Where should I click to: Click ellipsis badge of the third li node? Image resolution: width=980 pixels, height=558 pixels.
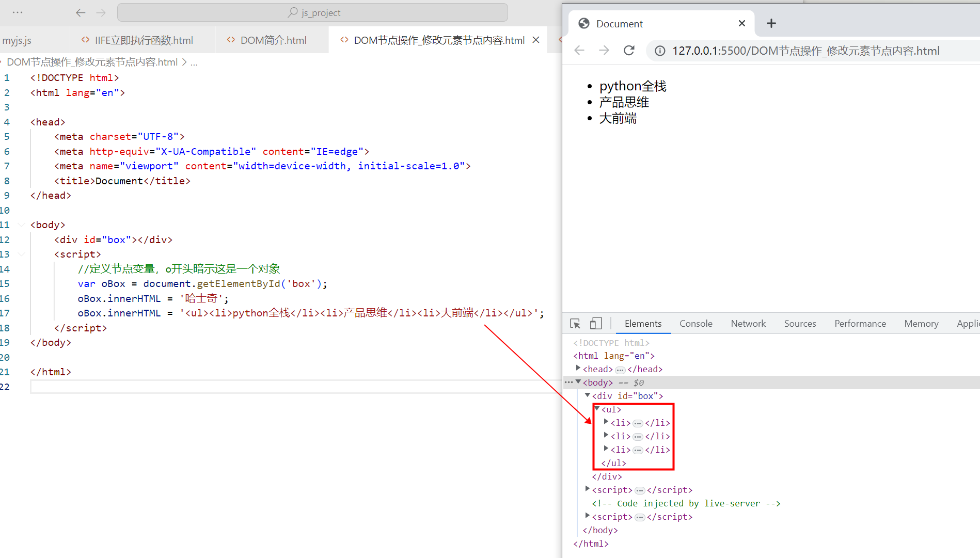pos(638,450)
